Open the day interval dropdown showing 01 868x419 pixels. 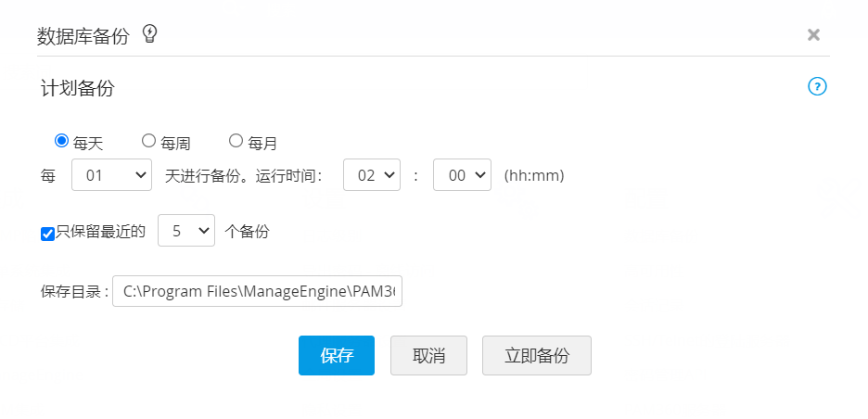pos(112,174)
